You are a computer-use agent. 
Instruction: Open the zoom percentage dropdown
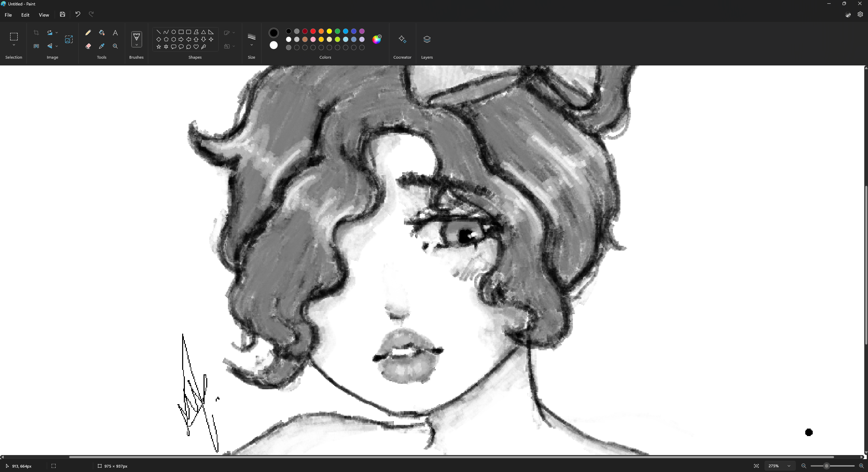point(789,466)
